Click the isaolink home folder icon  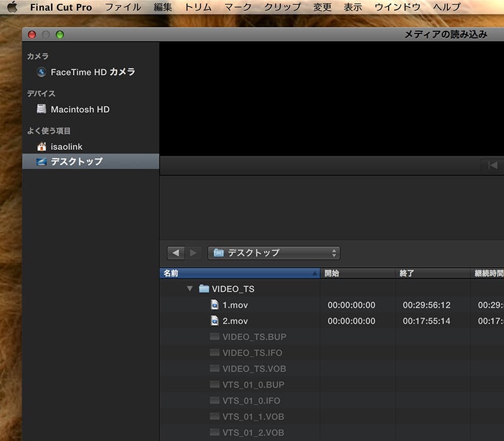pyautogui.click(x=42, y=147)
